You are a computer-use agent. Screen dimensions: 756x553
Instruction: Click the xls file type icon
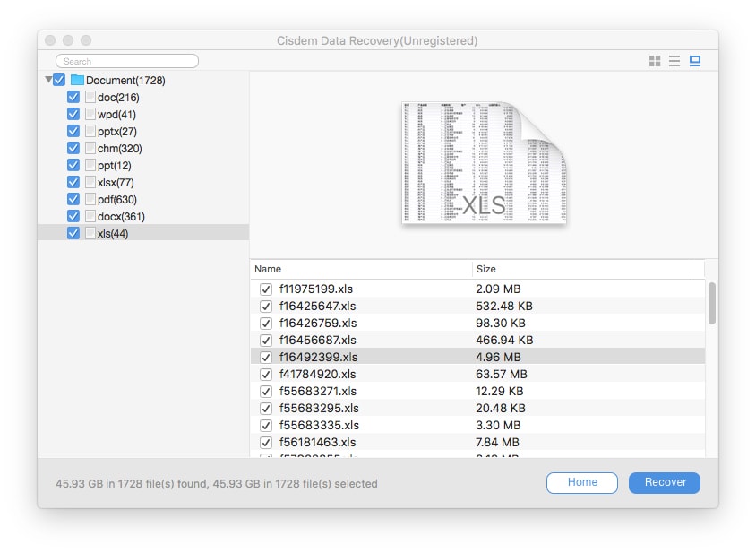90,233
